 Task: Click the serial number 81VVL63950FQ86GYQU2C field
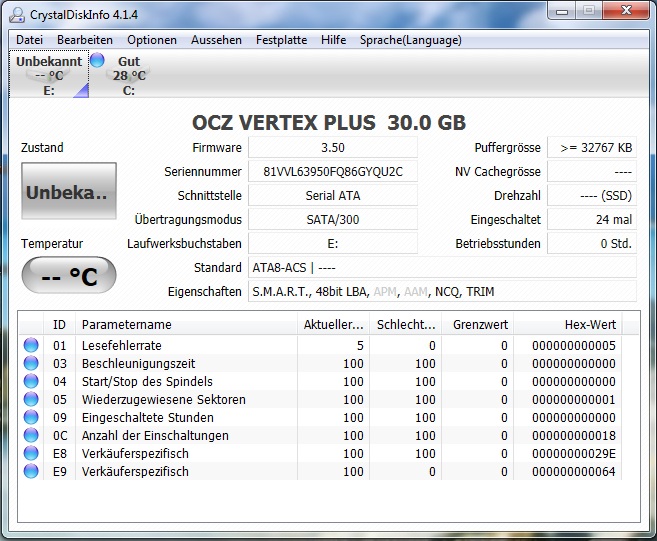(x=333, y=171)
